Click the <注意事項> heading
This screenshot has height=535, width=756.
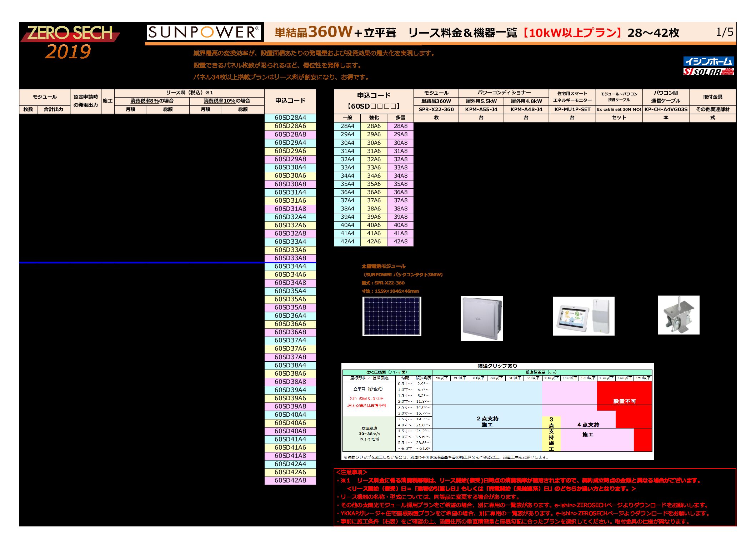352,472
